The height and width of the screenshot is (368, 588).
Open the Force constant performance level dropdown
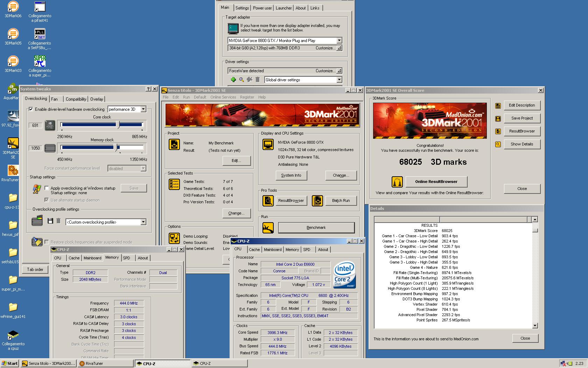pyautogui.click(x=143, y=169)
